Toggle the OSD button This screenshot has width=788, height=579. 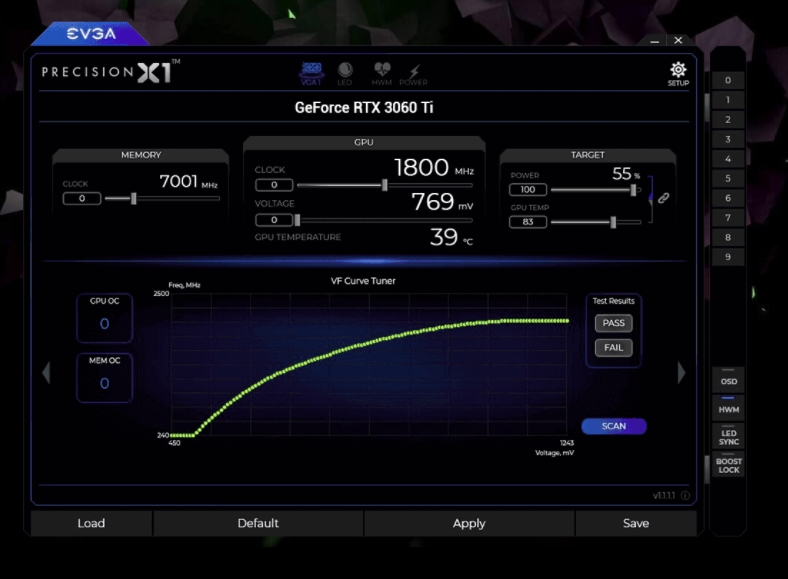point(728,381)
